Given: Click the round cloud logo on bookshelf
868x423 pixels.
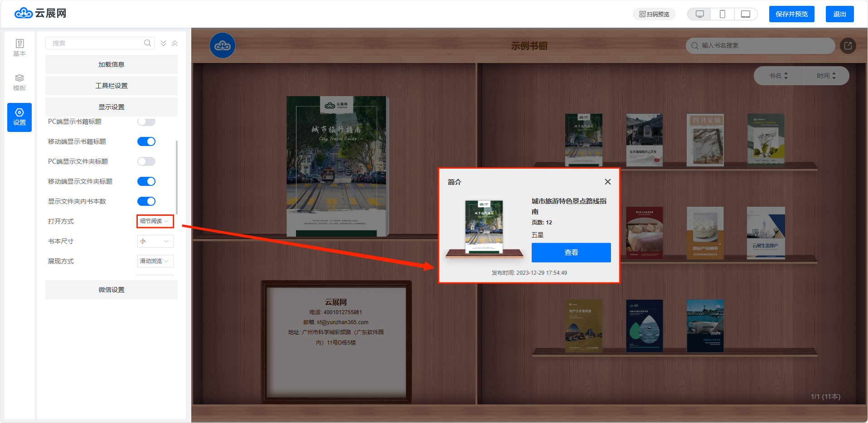Looking at the screenshot, I should [223, 45].
